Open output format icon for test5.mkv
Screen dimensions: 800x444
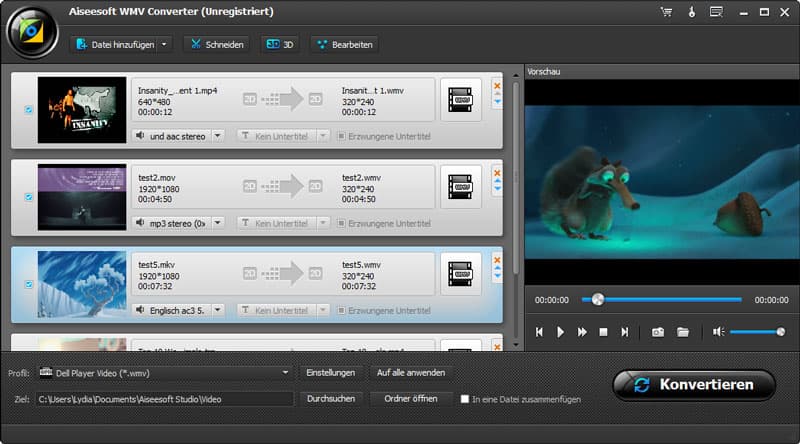tap(460, 274)
